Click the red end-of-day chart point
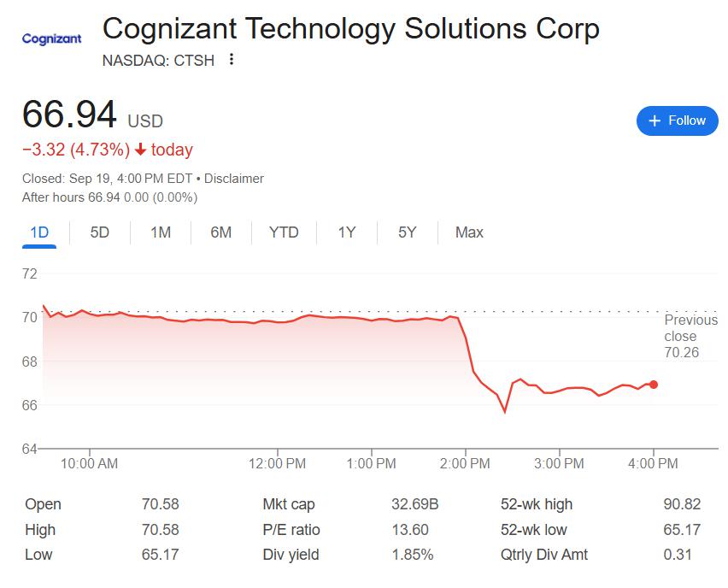 click(654, 385)
